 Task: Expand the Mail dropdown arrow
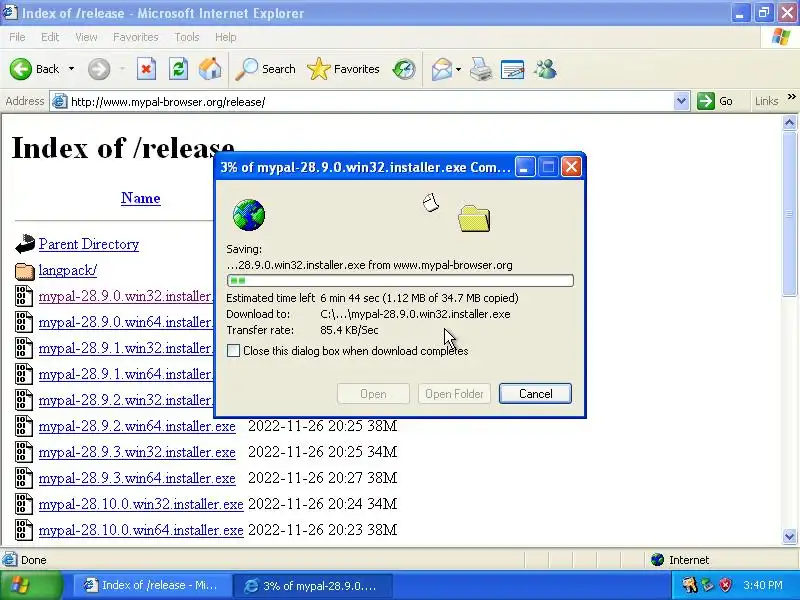tap(458, 69)
